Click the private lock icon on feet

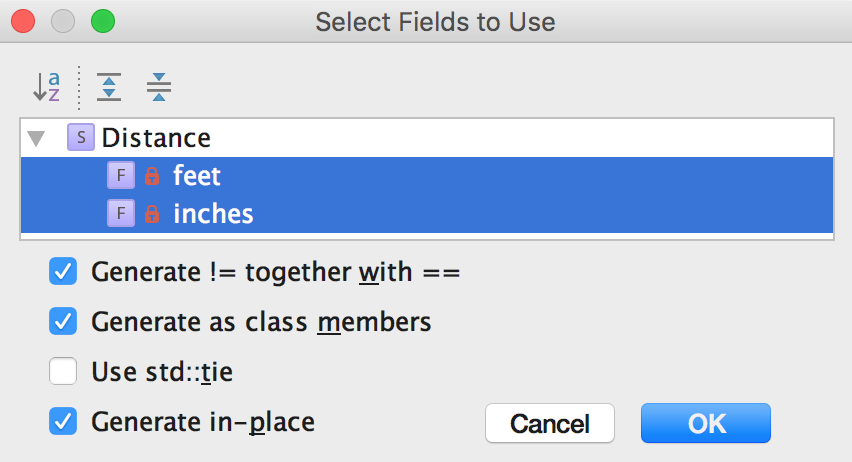tap(152, 176)
